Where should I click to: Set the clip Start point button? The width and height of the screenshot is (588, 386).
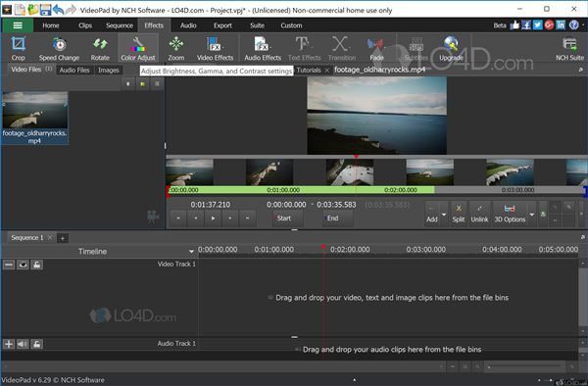tap(284, 218)
